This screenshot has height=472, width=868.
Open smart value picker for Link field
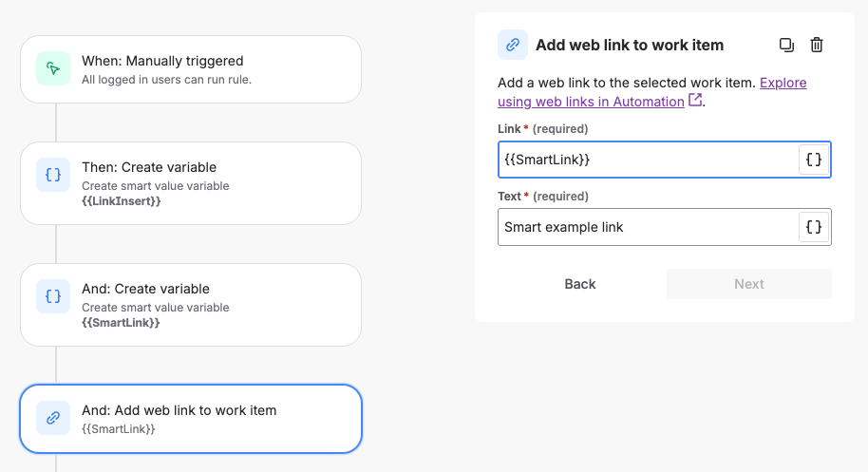814,160
